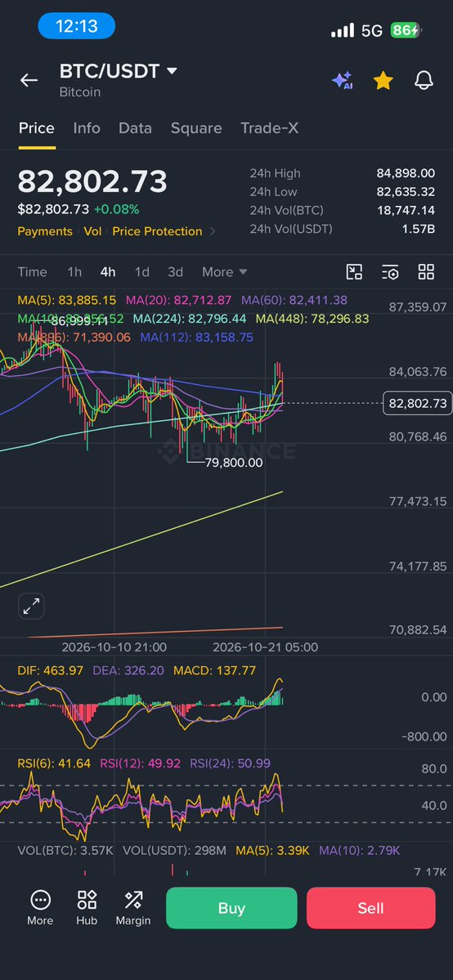Open the More menu at bottom

pos(40,907)
